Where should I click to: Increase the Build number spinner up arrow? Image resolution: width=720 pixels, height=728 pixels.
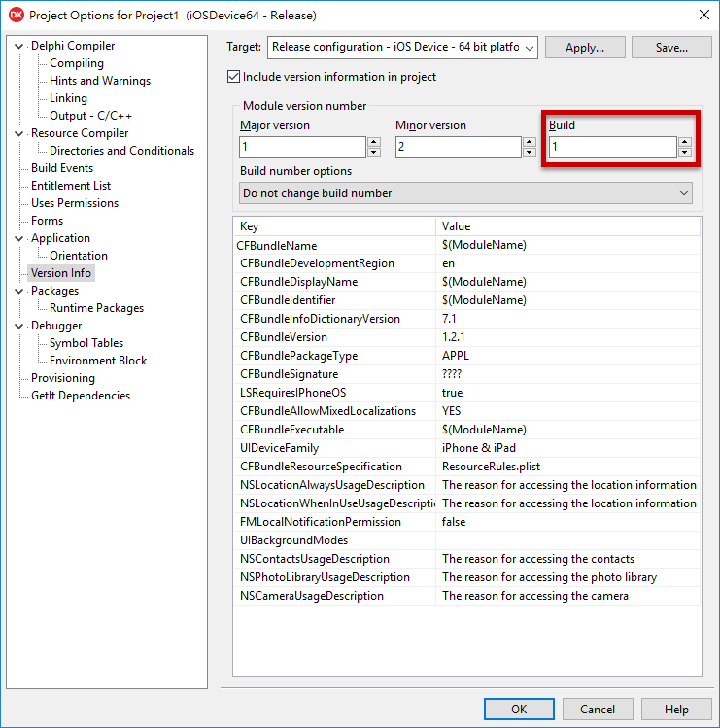coord(685,142)
